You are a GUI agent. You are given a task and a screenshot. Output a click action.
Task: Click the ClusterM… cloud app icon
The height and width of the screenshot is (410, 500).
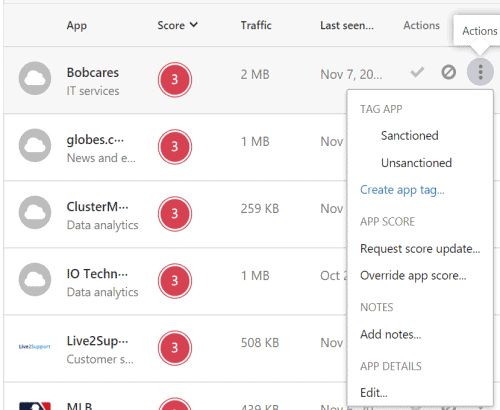tap(35, 212)
